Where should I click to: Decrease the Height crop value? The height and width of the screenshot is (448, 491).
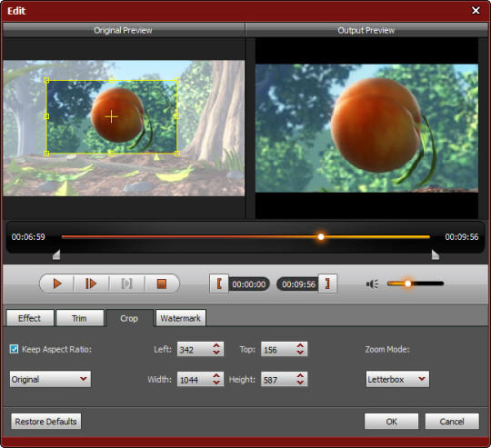click(x=300, y=383)
